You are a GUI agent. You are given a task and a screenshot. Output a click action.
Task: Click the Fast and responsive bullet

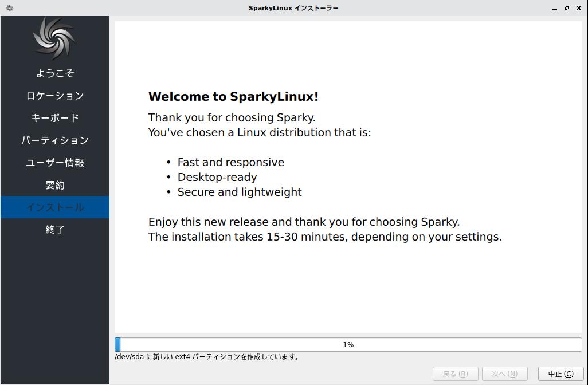click(x=230, y=162)
